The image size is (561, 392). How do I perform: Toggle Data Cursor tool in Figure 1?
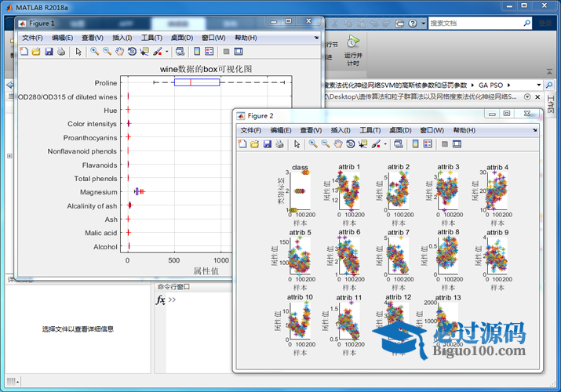(144, 52)
